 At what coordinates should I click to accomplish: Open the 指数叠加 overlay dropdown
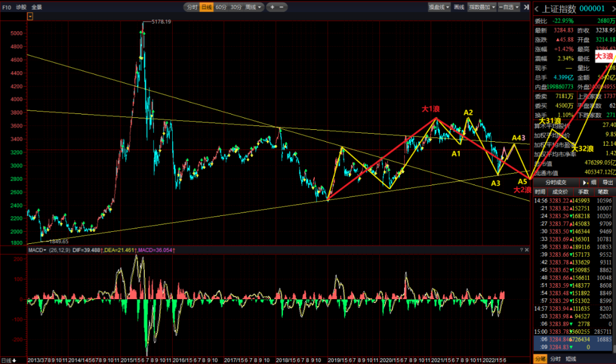click(x=482, y=7)
